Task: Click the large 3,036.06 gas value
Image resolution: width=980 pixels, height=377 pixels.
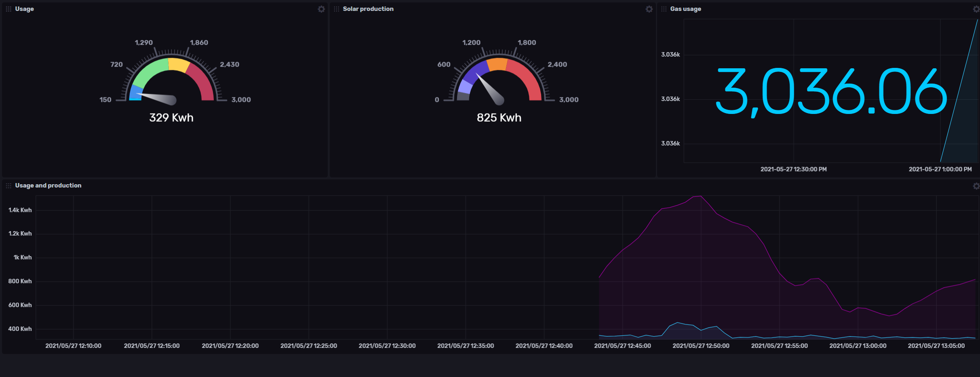Action: click(831, 92)
